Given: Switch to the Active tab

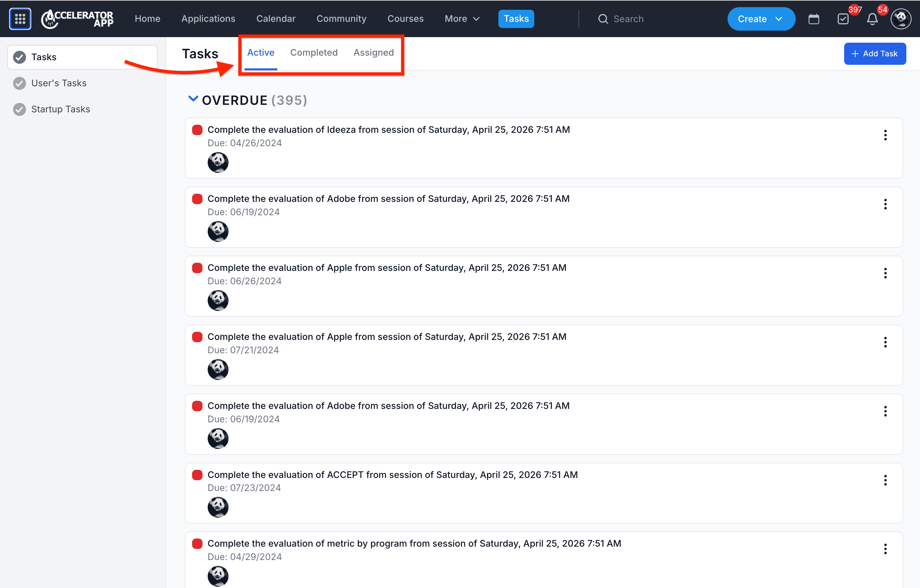Looking at the screenshot, I should 260,53.
